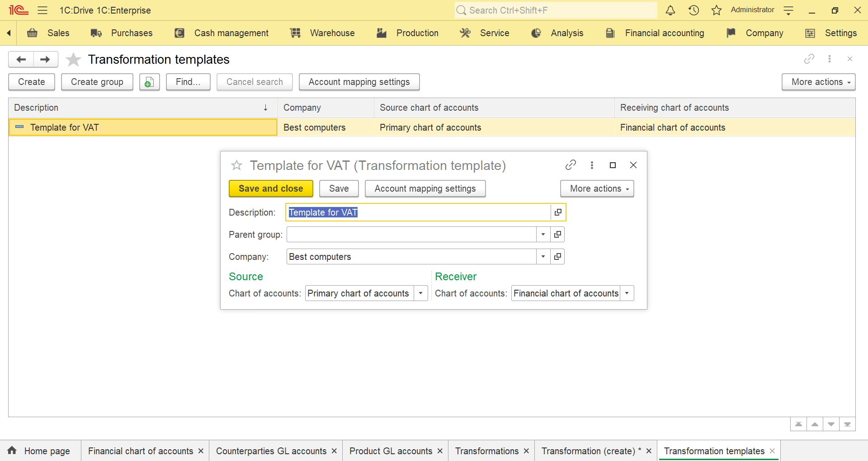Screen dimensions: 868x461
Task: Click the Source chart of accounts column header
Action: (494, 108)
